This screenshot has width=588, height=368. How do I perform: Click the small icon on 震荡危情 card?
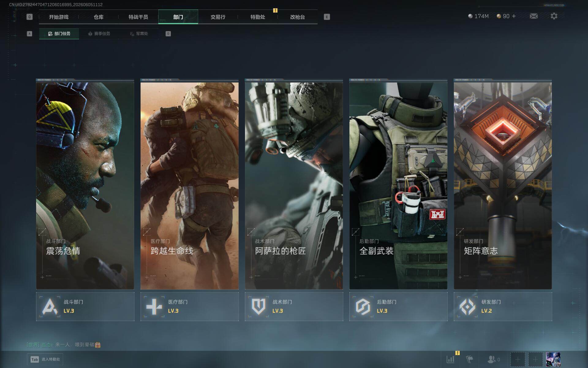(42, 232)
